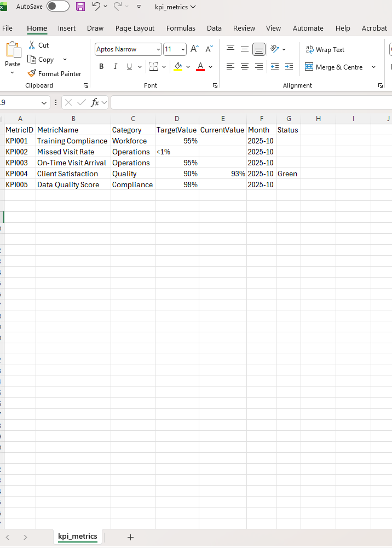Click the Insert Function fx icon
Screen dimensions: 392x548
[95, 102]
